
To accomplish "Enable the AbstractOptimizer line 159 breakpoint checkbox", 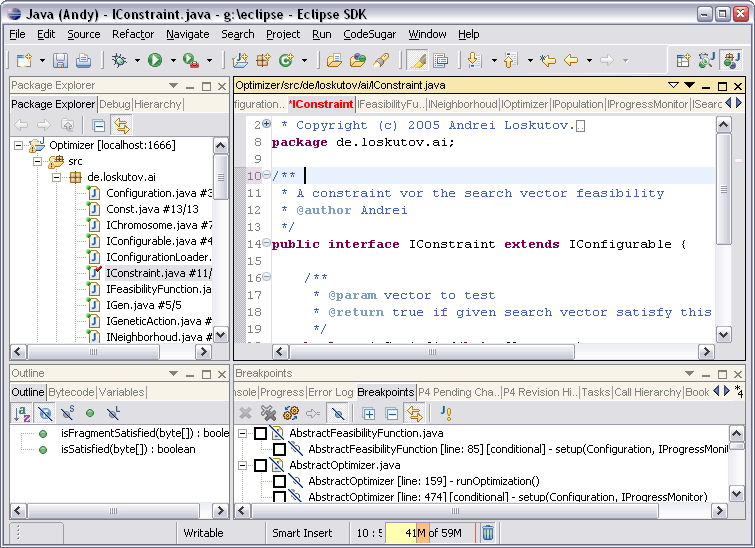I will 279,481.
